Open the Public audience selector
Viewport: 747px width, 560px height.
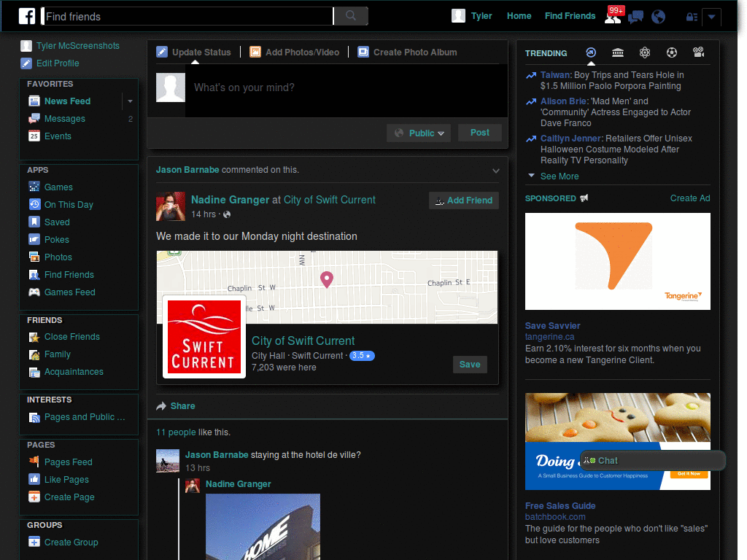click(x=419, y=133)
